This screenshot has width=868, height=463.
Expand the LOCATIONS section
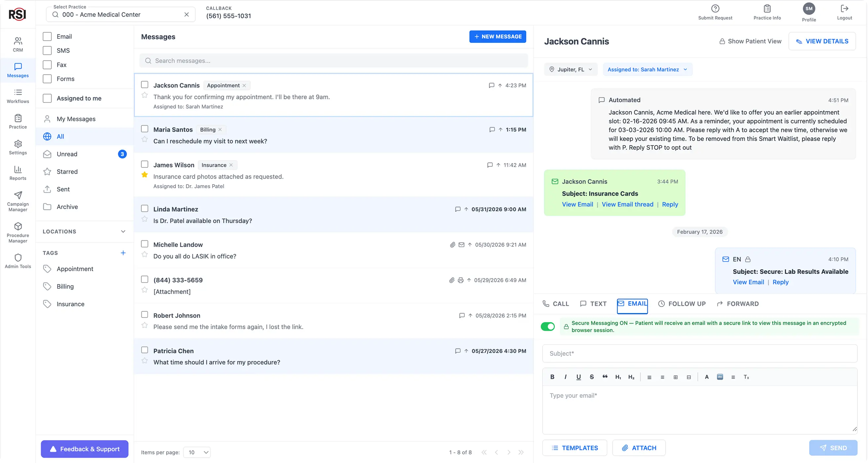pos(84,232)
